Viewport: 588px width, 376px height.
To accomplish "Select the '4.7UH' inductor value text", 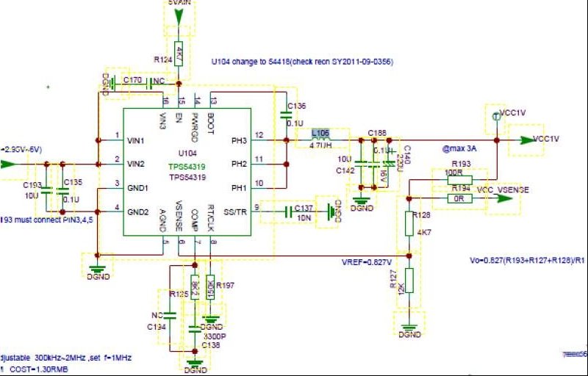I will click(x=320, y=145).
